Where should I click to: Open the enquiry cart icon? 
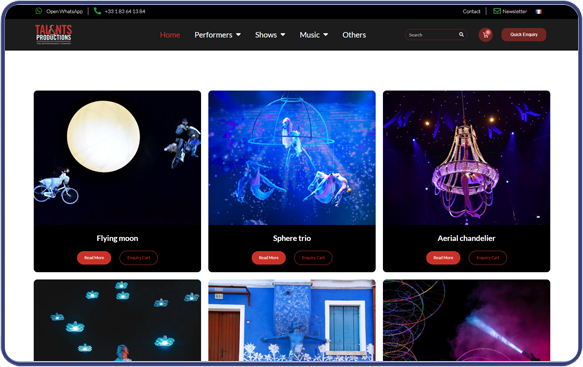(486, 35)
